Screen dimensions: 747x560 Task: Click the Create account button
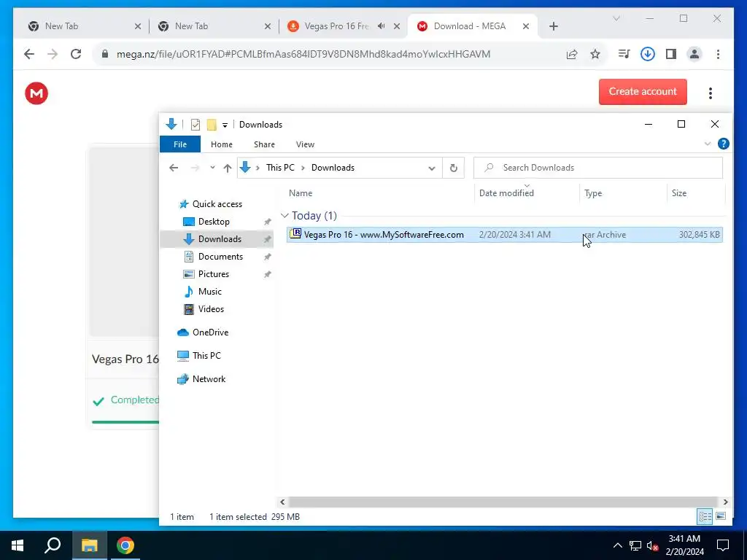(643, 91)
